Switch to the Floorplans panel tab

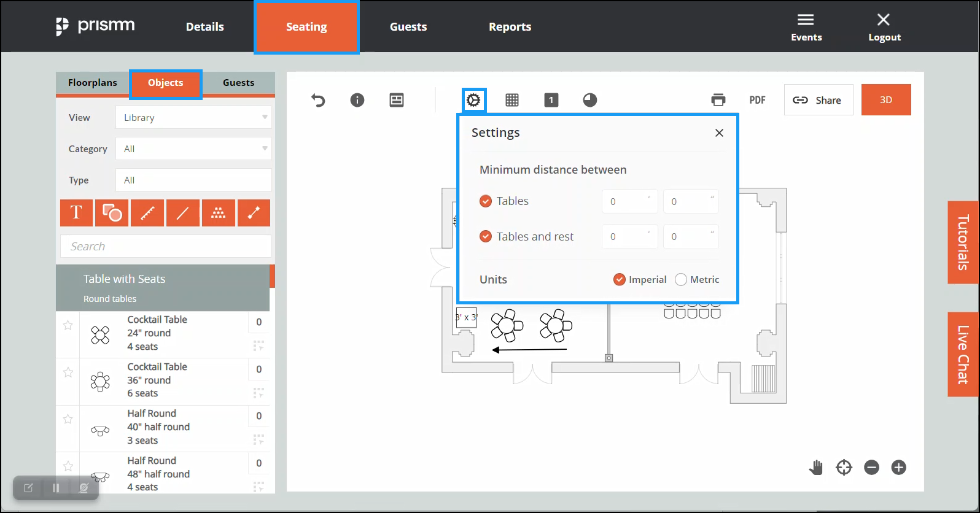coord(93,83)
